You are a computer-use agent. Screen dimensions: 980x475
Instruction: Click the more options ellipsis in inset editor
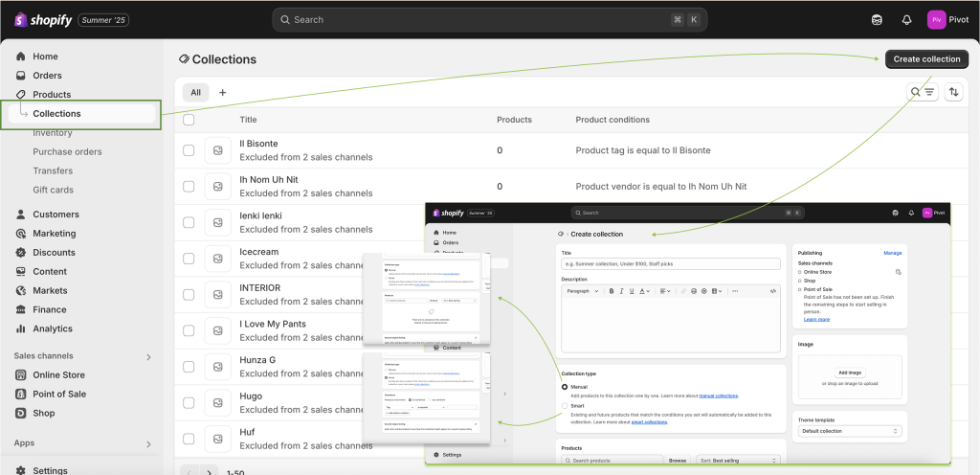734,290
